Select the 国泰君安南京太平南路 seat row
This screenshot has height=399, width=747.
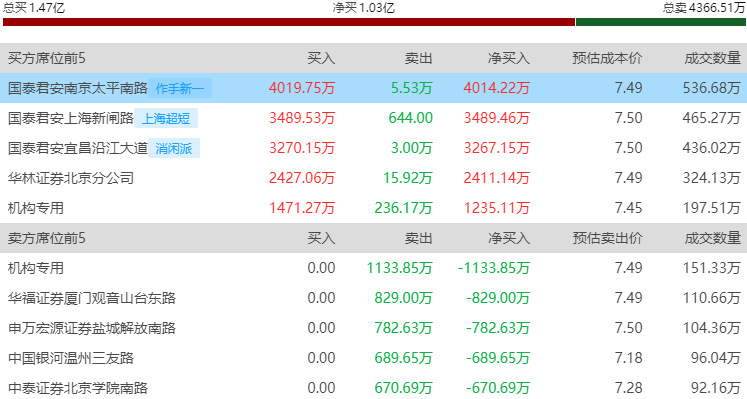pyautogui.click(x=374, y=88)
